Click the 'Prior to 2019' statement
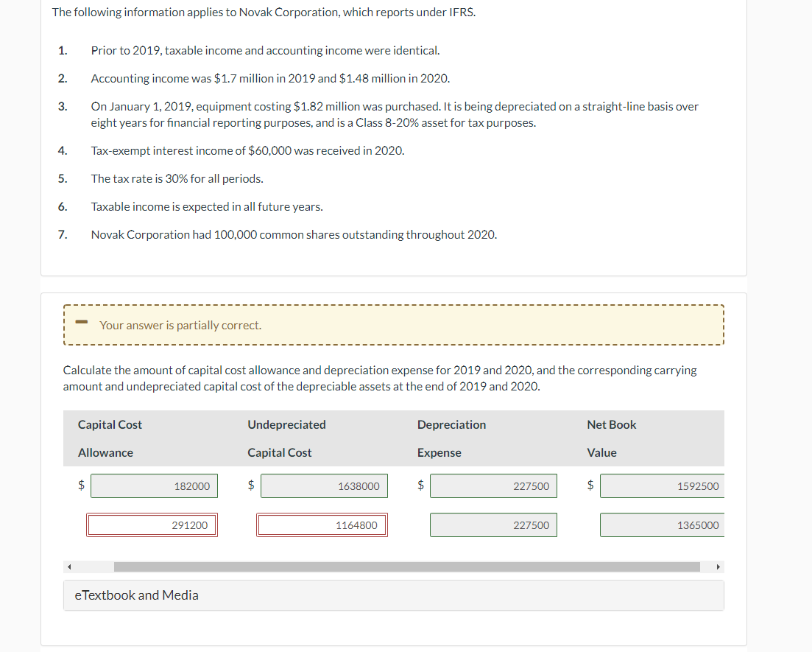Viewport: 812px width, 652px height. point(265,50)
